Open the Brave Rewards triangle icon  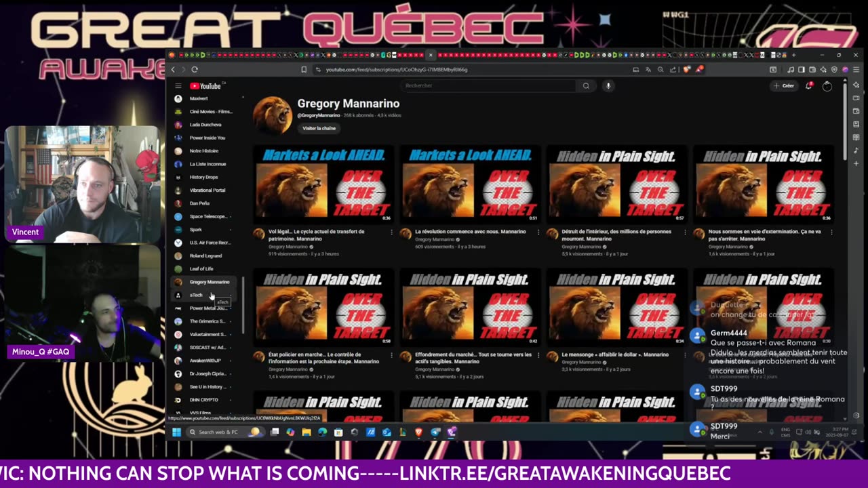point(699,69)
